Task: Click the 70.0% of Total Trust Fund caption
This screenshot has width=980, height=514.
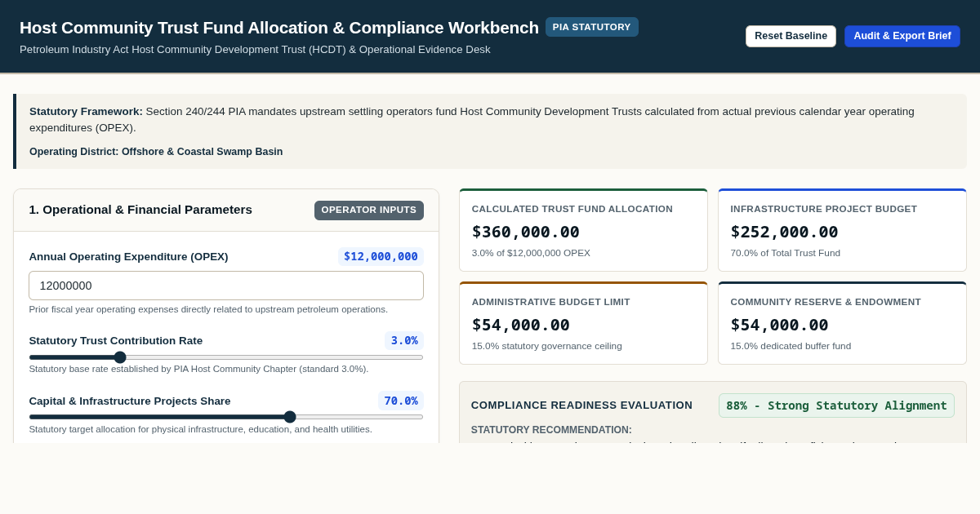Action: click(785, 253)
